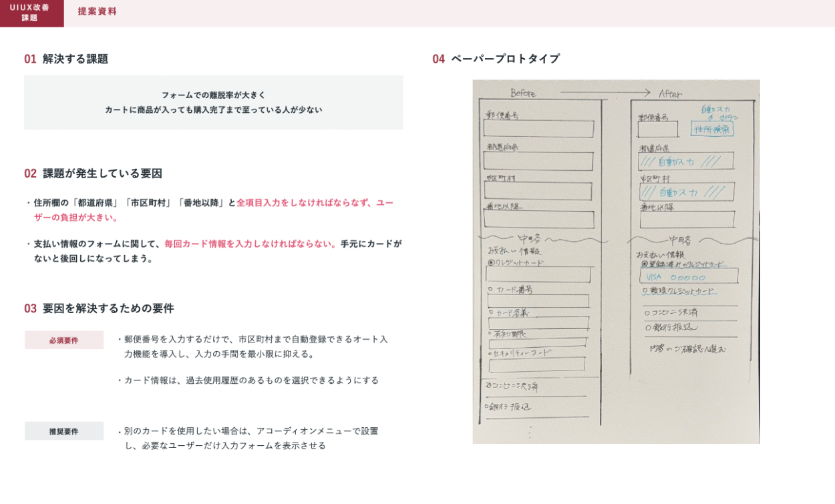Click the Before-to-After arrow in the sketch

605,93
